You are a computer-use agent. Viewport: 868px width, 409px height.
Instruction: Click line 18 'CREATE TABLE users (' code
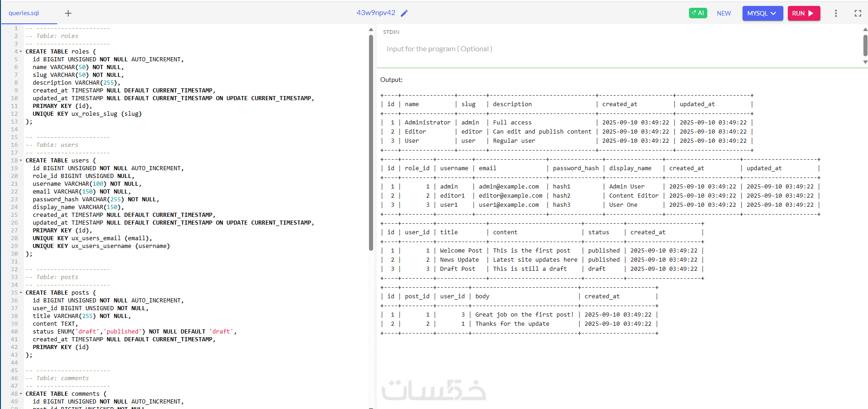[x=61, y=161]
